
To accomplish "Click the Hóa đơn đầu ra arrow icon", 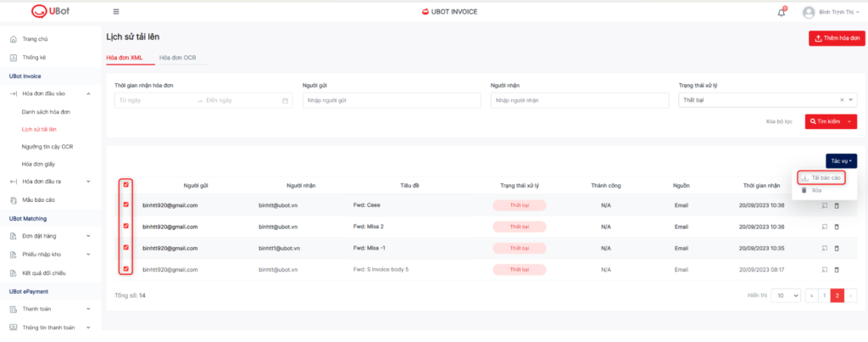I will (x=14, y=182).
